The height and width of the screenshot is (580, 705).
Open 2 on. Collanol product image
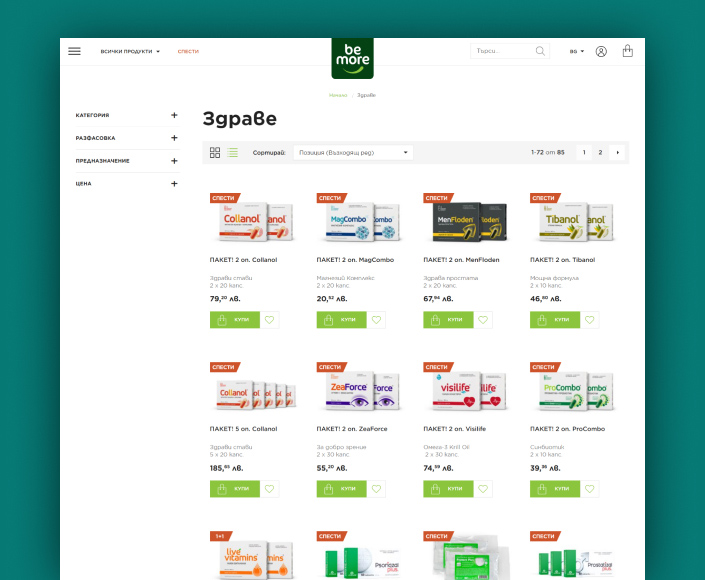click(x=256, y=221)
